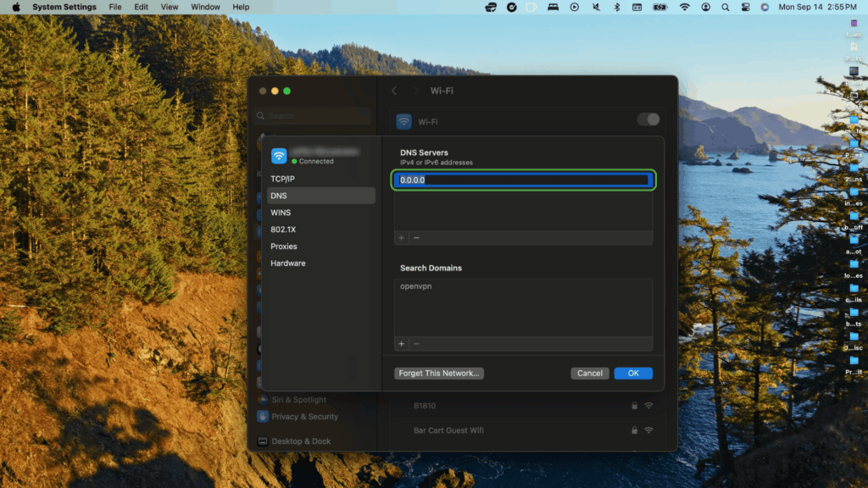Remove the selected DNS server with minus

tap(417, 238)
